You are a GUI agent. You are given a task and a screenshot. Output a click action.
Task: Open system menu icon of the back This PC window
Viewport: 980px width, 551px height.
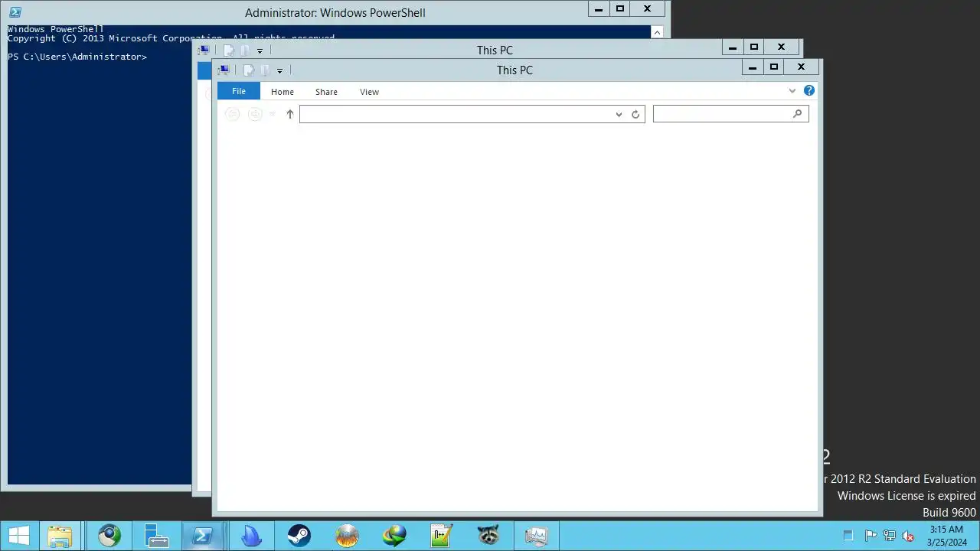pyautogui.click(x=204, y=50)
